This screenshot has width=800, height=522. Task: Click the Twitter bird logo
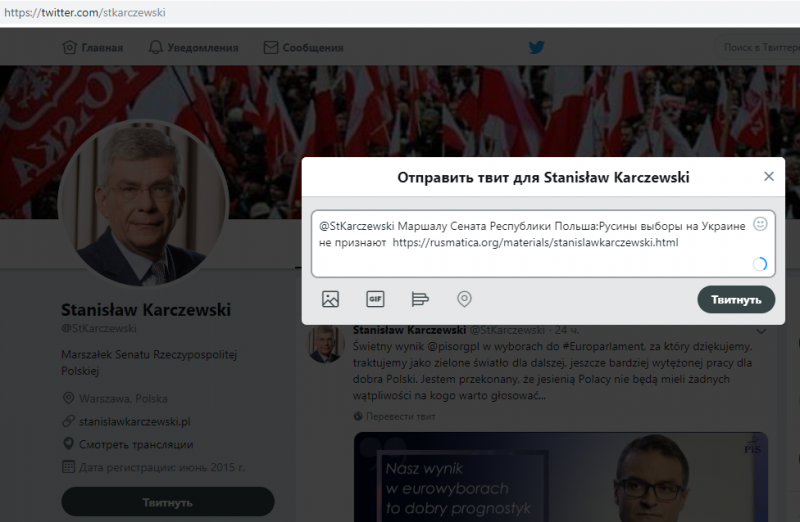(x=536, y=47)
